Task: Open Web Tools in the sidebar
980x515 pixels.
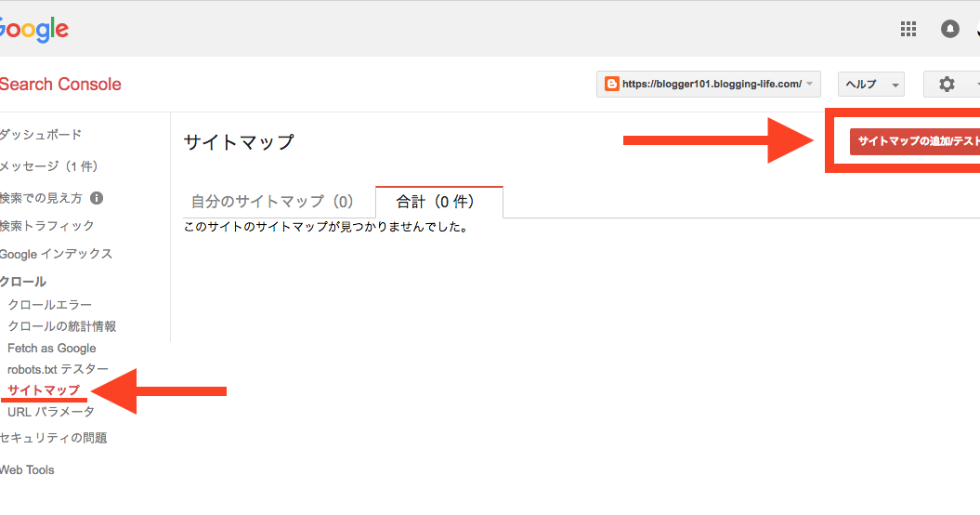Action: pyautogui.click(x=28, y=470)
